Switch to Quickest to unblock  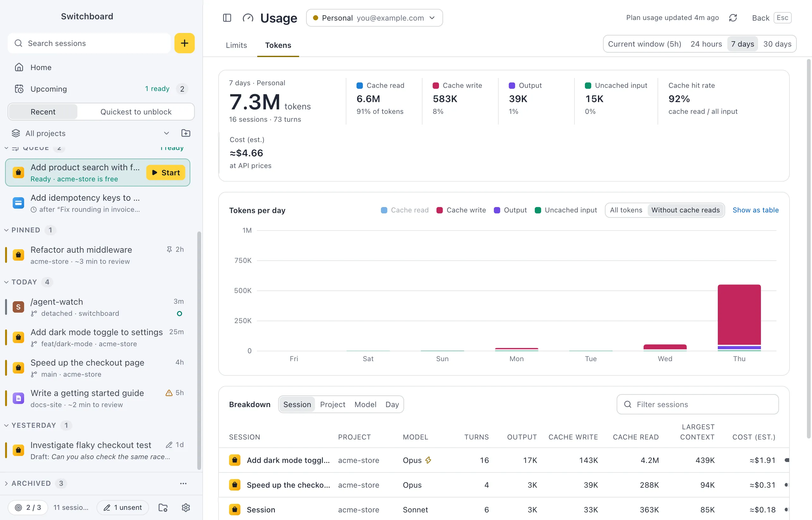coord(136,112)
